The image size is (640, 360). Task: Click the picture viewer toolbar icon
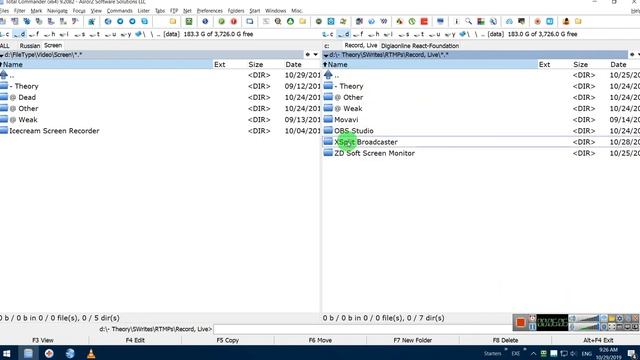(x=481, y=21)
